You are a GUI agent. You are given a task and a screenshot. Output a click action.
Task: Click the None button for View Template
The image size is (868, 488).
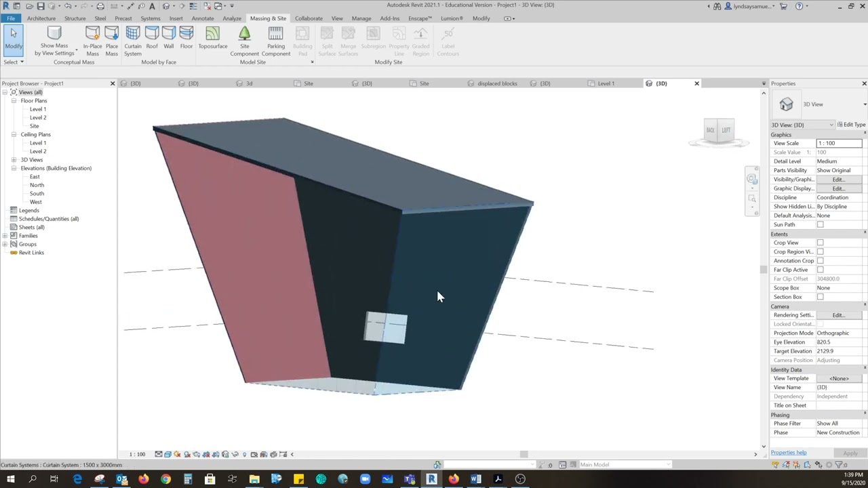tap(839, 378)
